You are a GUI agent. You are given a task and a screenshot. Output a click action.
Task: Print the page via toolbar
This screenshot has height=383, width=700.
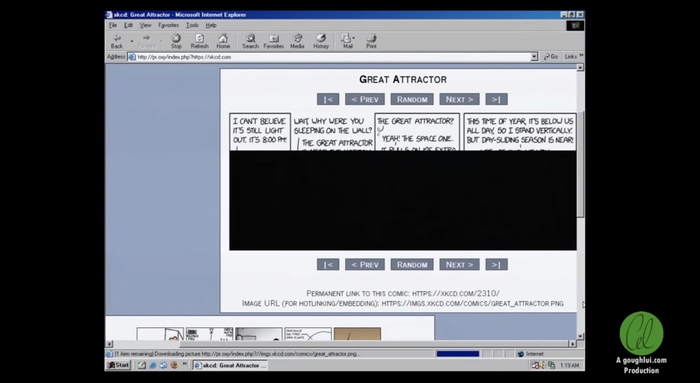click(x=371, y=41)
